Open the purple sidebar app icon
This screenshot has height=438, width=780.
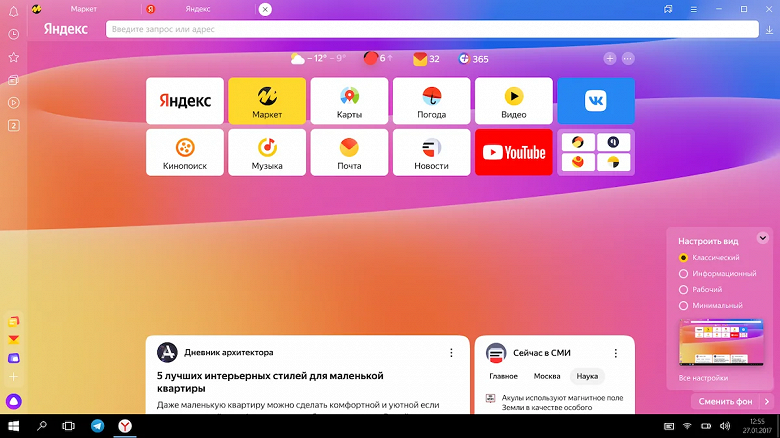[x=13, y=358]
